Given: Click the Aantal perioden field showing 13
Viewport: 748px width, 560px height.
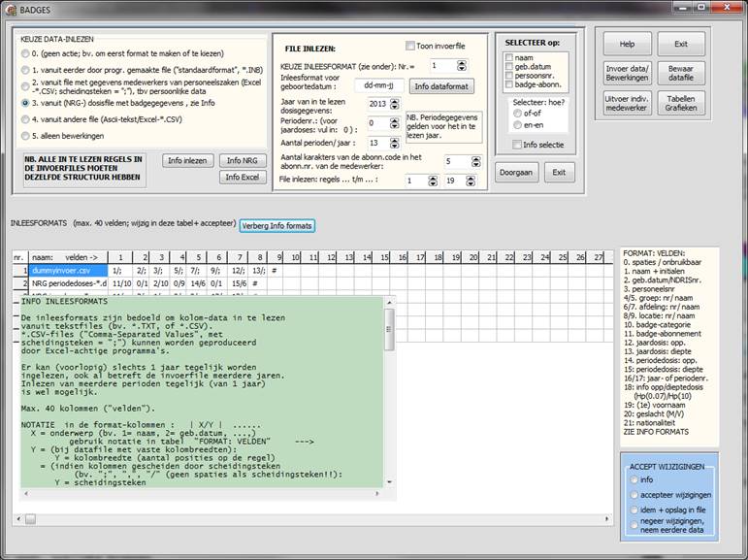Looking at the screenshot, I should pos(378,143).
